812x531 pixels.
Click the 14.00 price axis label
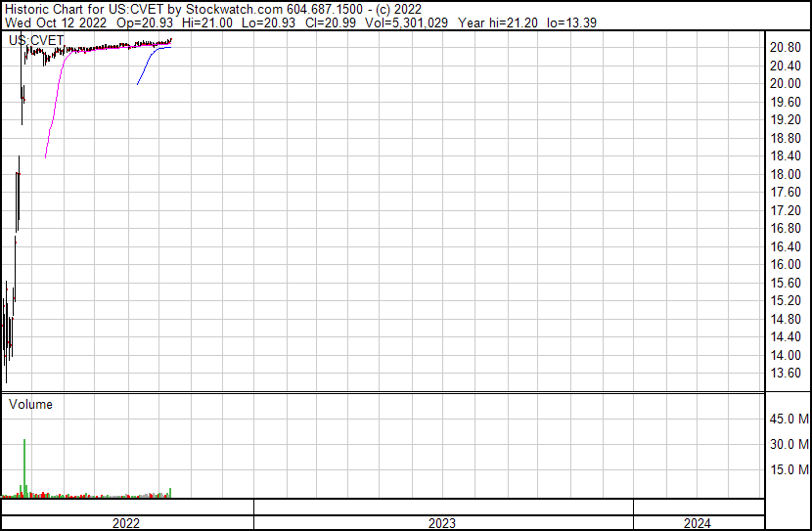(x=786, y=355)
